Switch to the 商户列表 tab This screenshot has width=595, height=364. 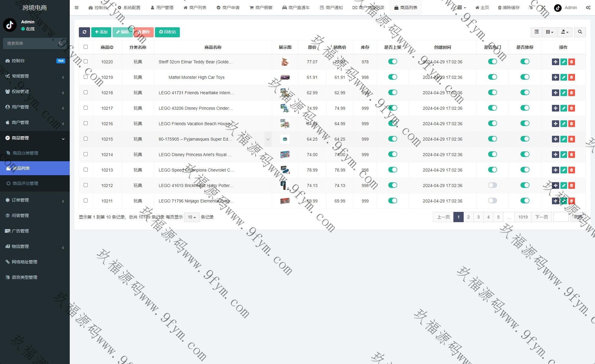tap(195, 8)
